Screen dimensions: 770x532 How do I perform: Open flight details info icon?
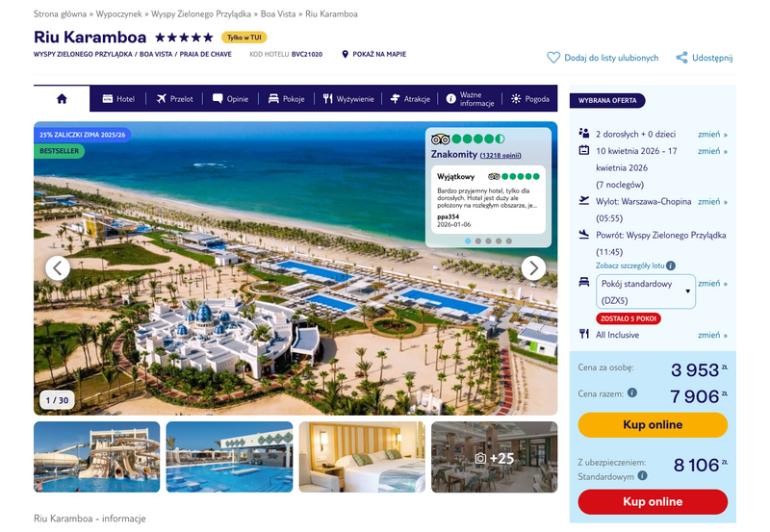(671, 266)
